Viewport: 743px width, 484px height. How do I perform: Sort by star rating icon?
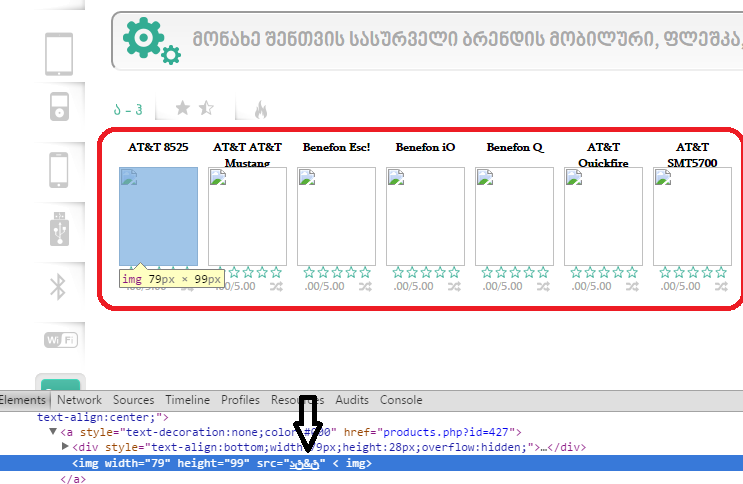[x=194, y=109]
